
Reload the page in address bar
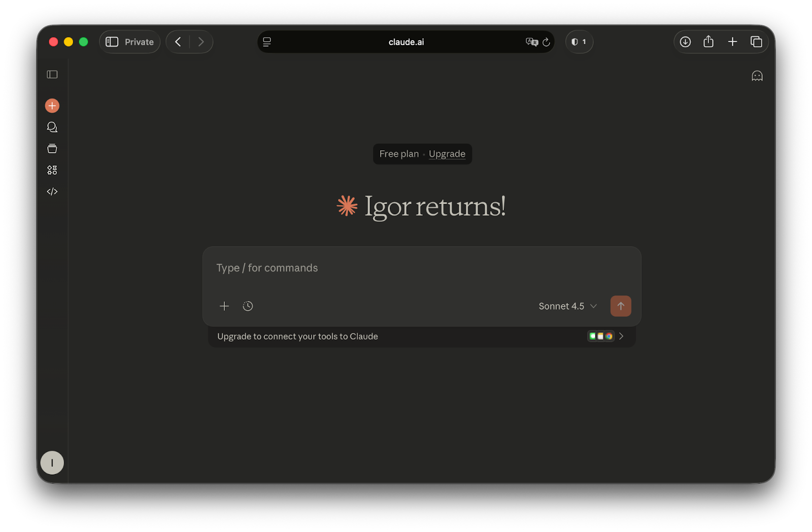pos(546,42)
